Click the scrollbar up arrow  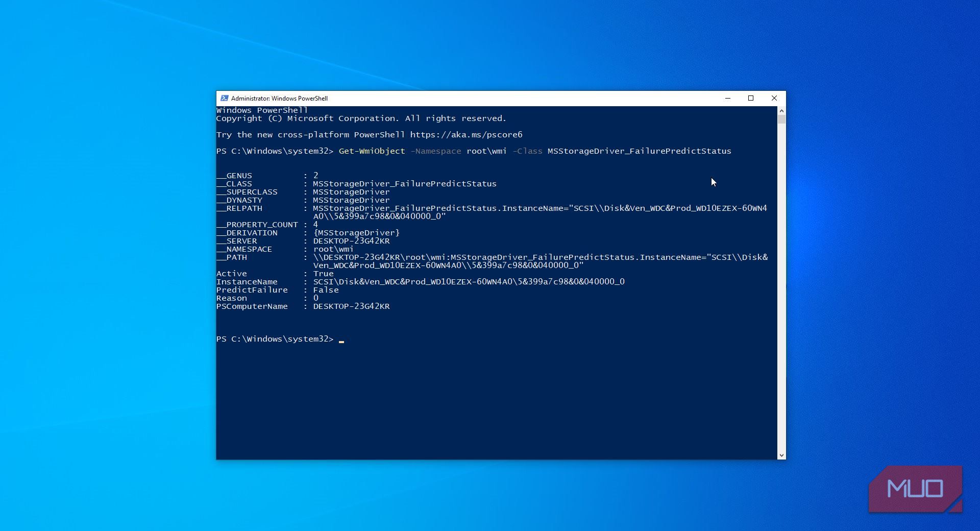coord(781,110)
